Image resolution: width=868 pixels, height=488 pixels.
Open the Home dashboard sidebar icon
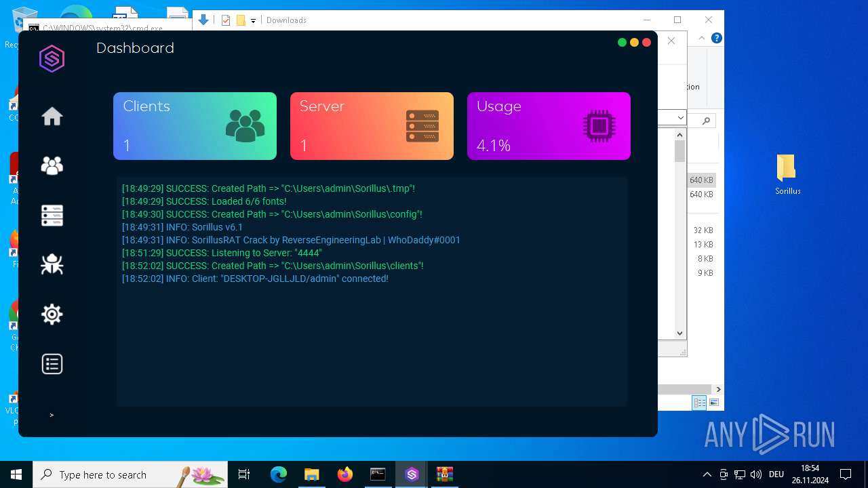[52, 117]
